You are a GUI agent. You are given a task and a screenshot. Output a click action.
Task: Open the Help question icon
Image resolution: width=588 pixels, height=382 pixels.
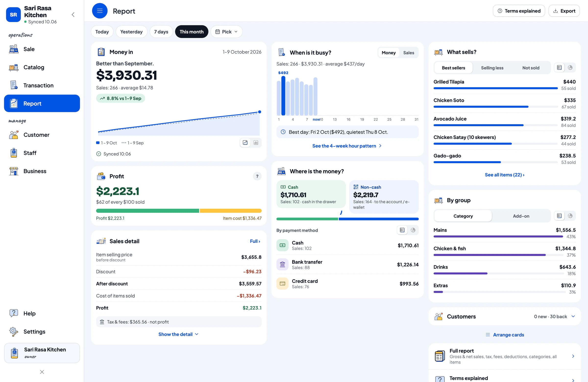[x=13, y=313]
